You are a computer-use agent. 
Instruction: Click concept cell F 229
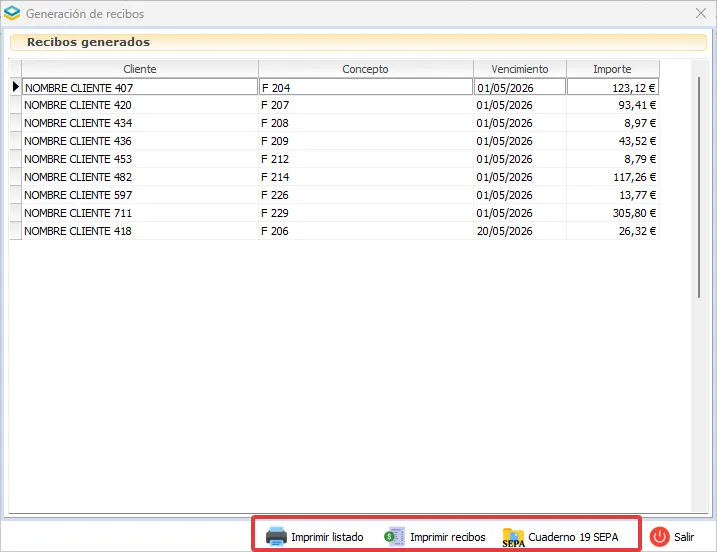point(366,213)
